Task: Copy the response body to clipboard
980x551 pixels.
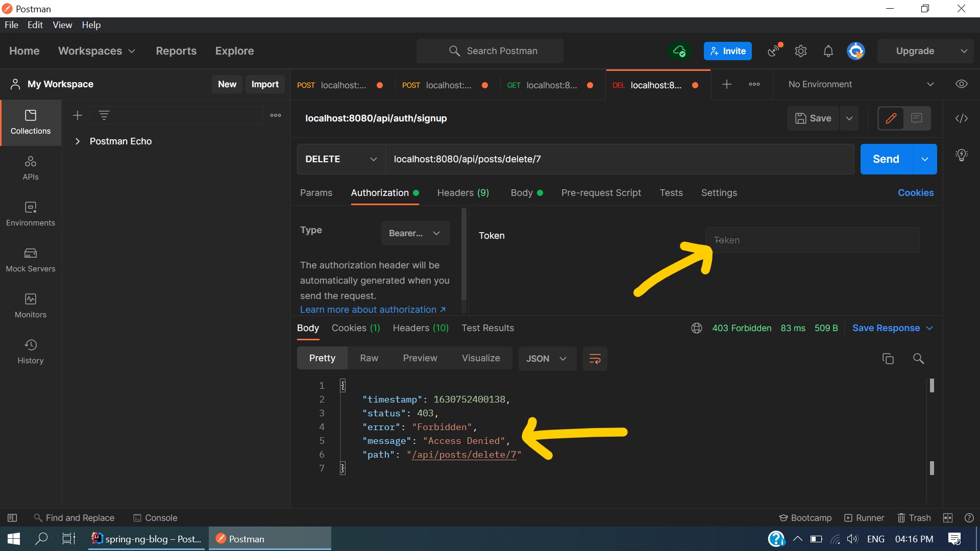Action: click(x=888, y=359)
